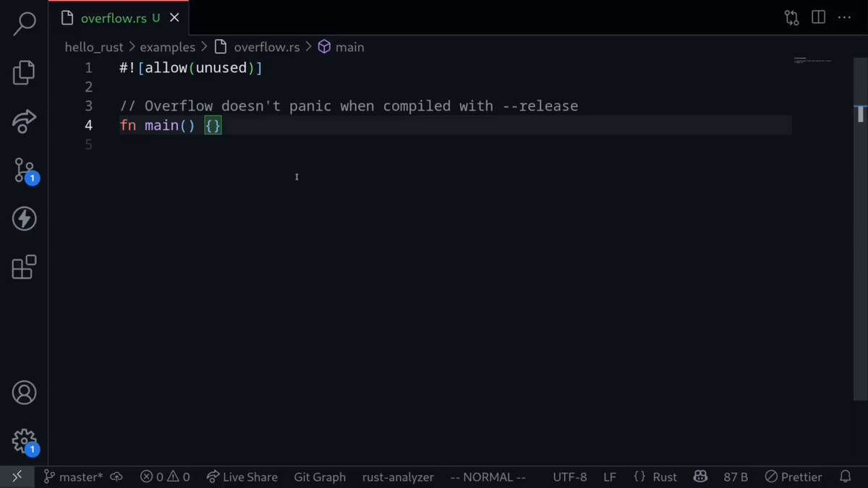Close the overflow.rs tab
The image size is (868, 488).
click(x=174, y=18)
